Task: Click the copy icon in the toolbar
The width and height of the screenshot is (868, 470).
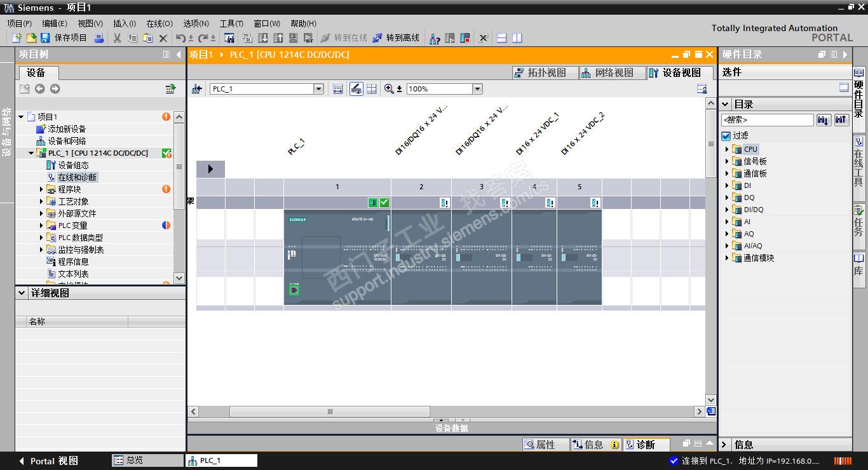Action: pyautogui.click(x=133, y=38)
